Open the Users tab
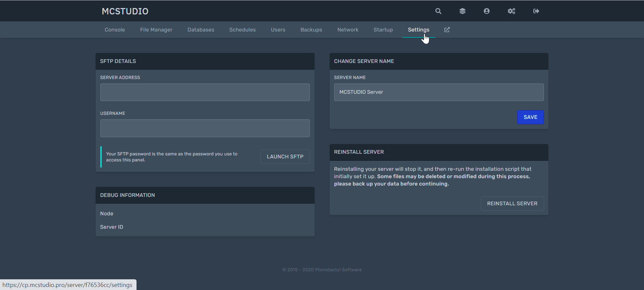 coord(278,30)
